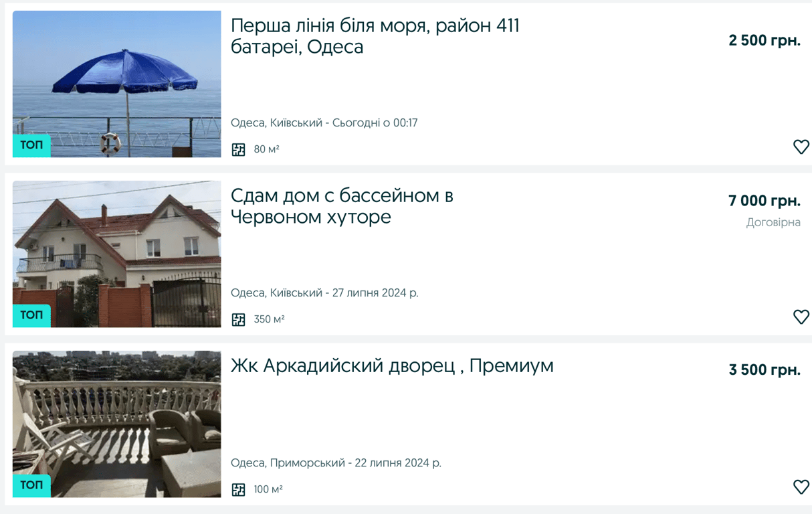Click the 7 000 грн price
812x514 pixels.
tap(764, 201)
